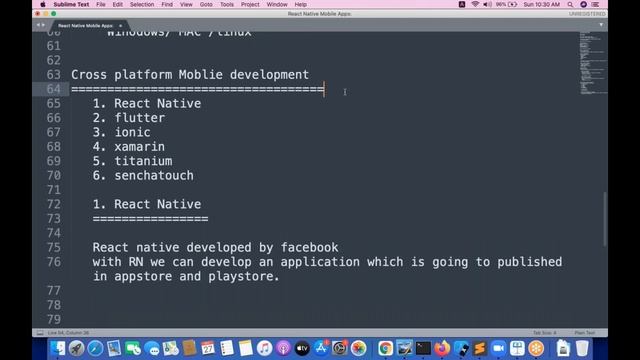640x360 pixels.
Task: Click the '2. flutter' line
Action: pos(129,118)
